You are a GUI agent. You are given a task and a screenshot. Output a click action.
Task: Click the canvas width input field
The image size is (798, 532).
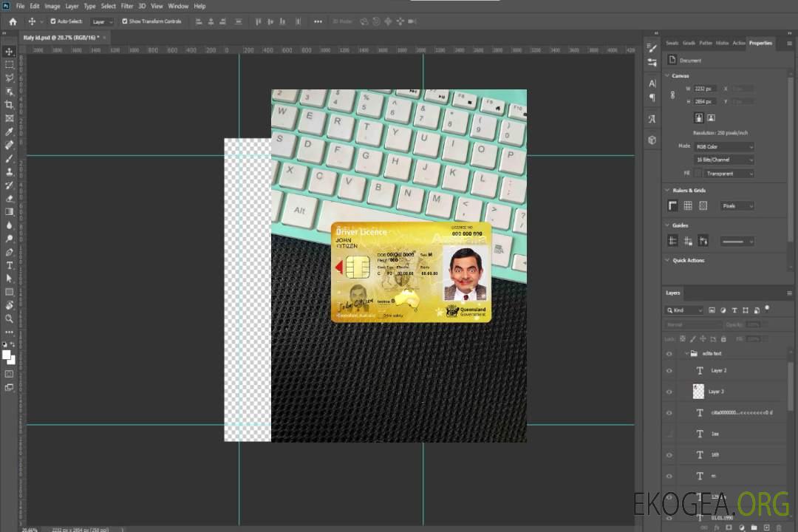(x=705, y=89)
